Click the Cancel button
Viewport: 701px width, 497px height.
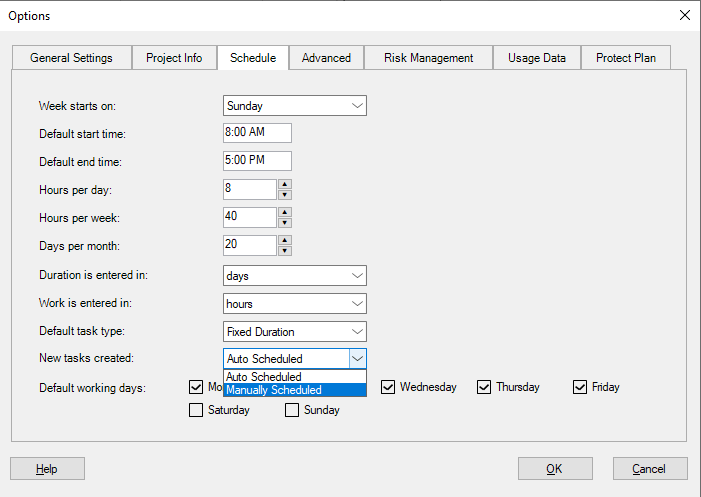pos(648,469)
